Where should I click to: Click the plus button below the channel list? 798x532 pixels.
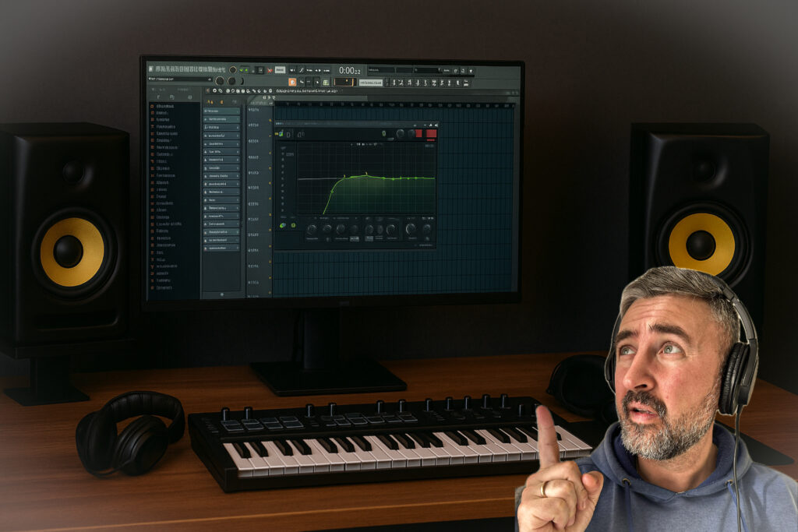[221, 294]
